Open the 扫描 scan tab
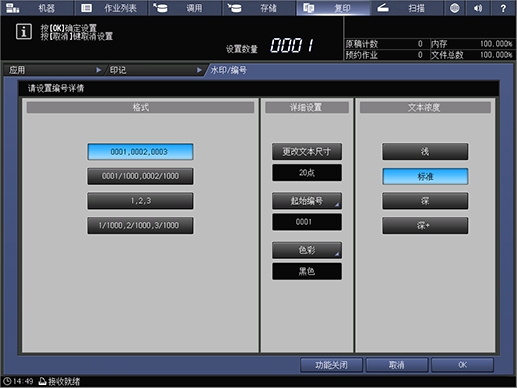The width and height of the screenshot is (517, 388). (407, 8)
